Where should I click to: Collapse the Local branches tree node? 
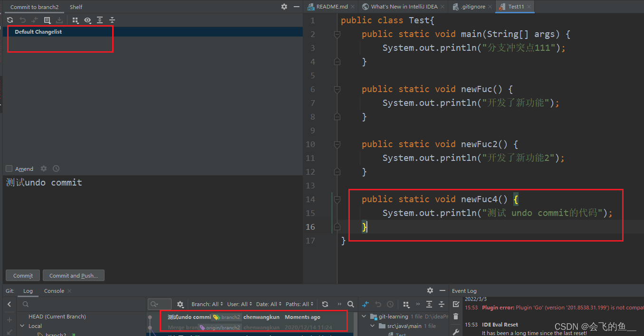[x=22, y=326]
